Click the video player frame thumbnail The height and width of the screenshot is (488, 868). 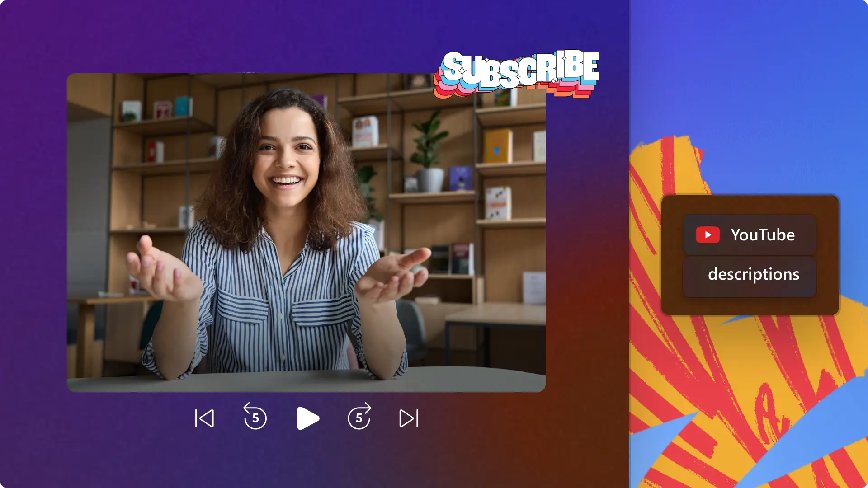(x=307, y=232)
